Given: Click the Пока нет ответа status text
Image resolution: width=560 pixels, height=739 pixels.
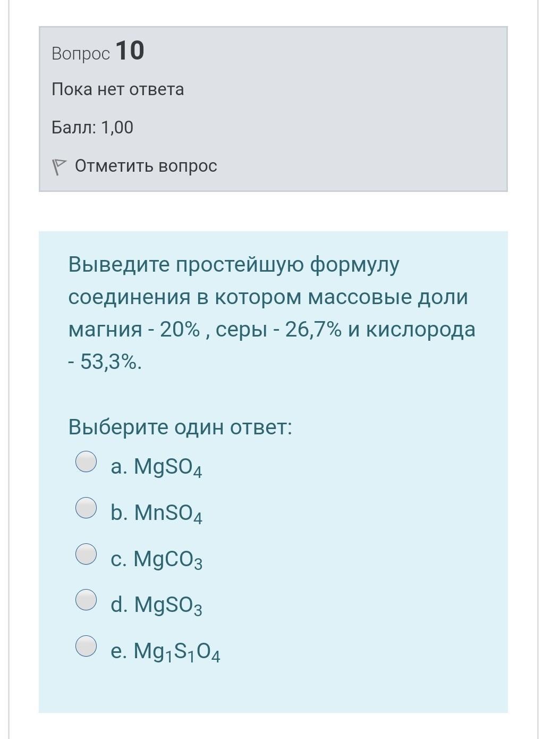Looking at the screenshot, I should (x=117, y=89).
